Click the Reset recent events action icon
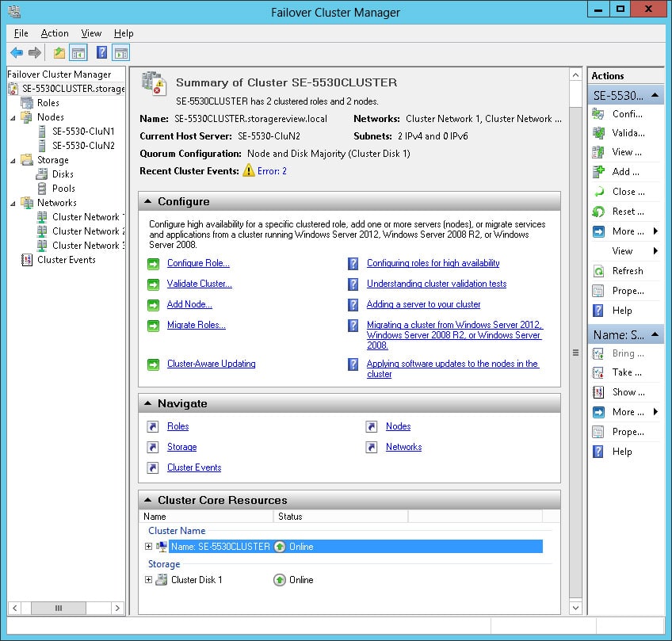This screenshot has height=641, width=672. pyautogui.click(x=598, y=212)
